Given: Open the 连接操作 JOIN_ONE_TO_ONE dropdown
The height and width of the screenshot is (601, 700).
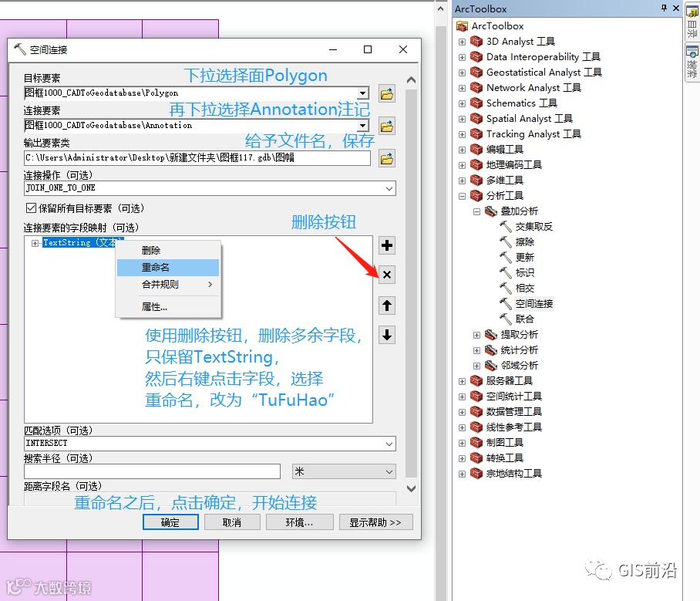Looking at the screenshot, I should tap(389, 188).
